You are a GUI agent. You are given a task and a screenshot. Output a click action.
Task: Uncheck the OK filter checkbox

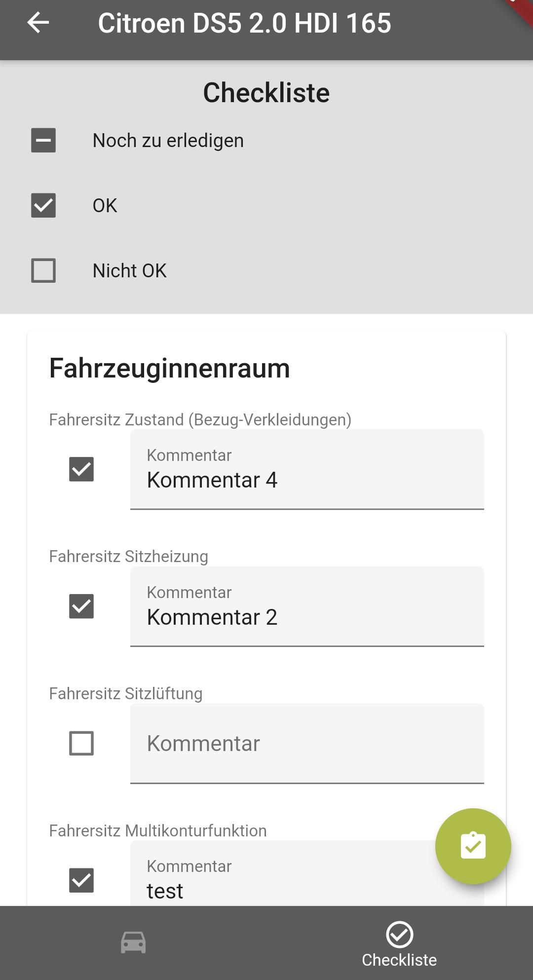tap(43, 205)
